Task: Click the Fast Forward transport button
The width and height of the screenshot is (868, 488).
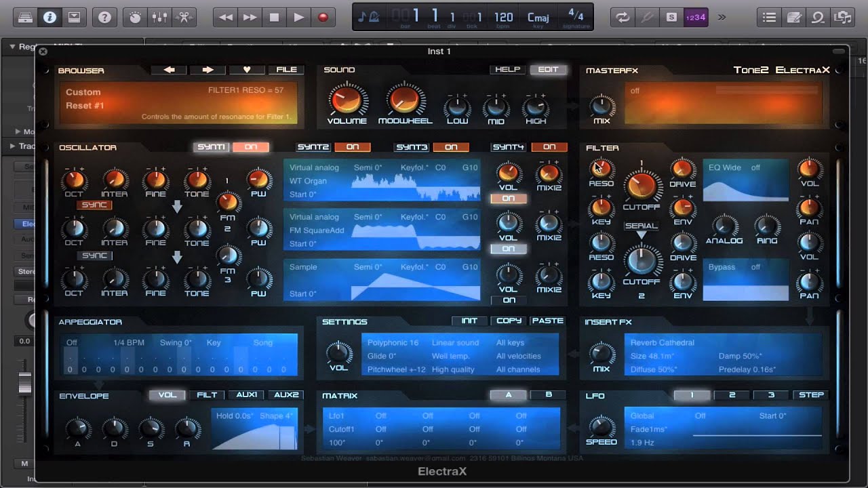Action: (x=250, y=17)
